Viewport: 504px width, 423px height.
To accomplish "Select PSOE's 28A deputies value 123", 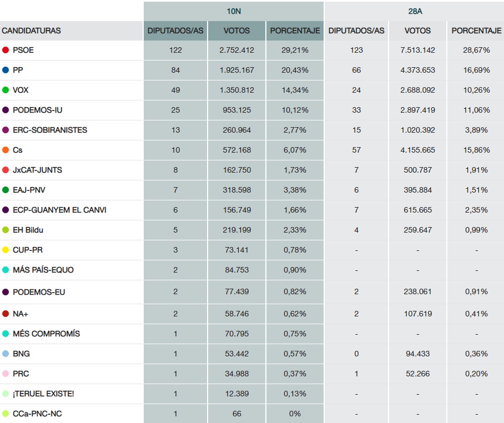I will click(356, 50).
